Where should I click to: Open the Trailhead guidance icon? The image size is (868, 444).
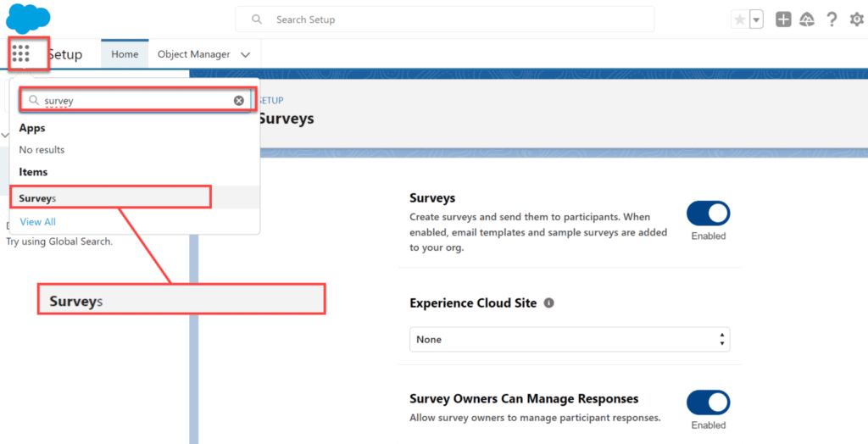pos(807,19)
